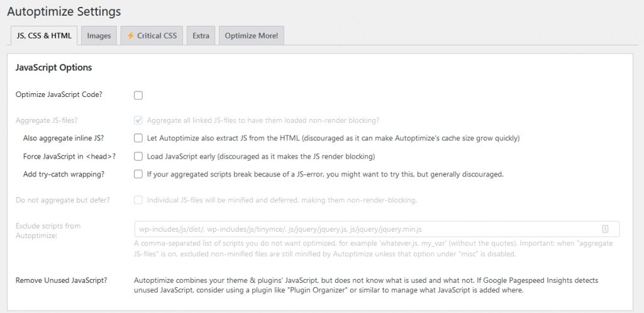Click the lightning bolt icon on Critical CSS
The image size is (644, 313).
click(x=131, y=36)
